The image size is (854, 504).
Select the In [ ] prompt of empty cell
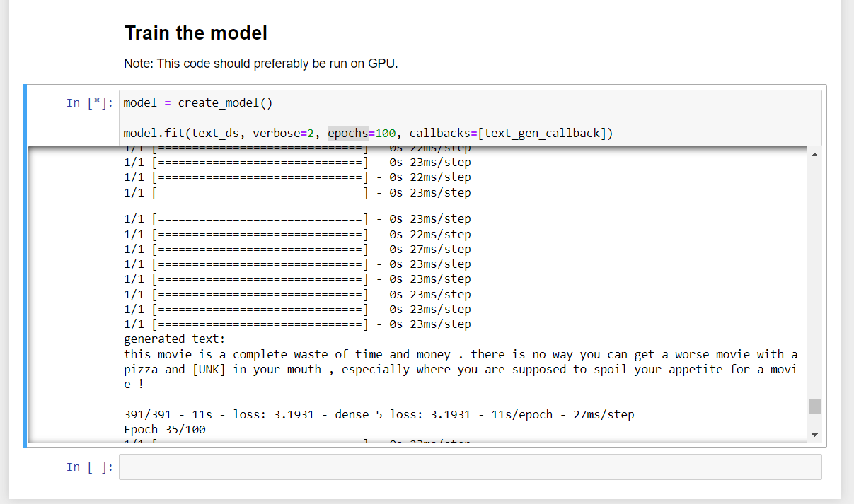[90, 467]
